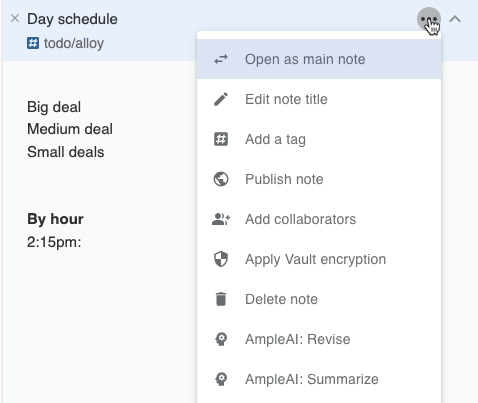Screen dimensions: 478x403
Task: Collapse the Day schedule note with chevron
Action: coord(455,19)
